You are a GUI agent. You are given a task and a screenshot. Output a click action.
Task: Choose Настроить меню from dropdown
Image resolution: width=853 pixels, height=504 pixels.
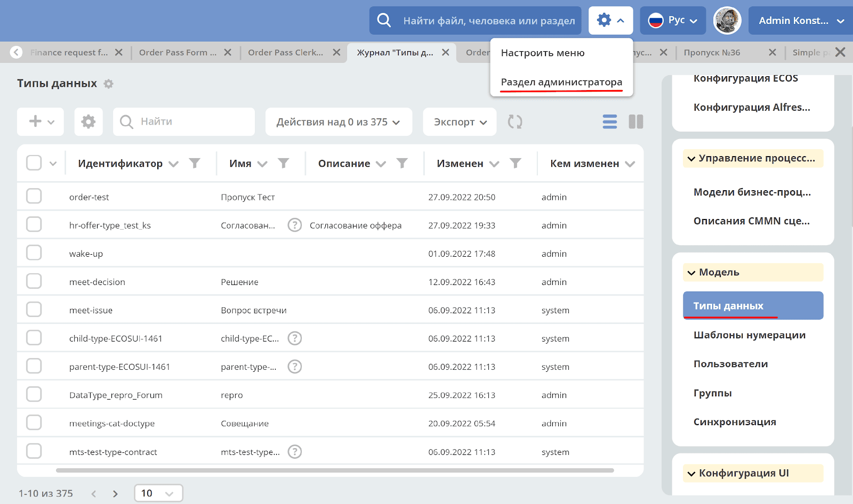pyautogui.click(x=543, y=53)
